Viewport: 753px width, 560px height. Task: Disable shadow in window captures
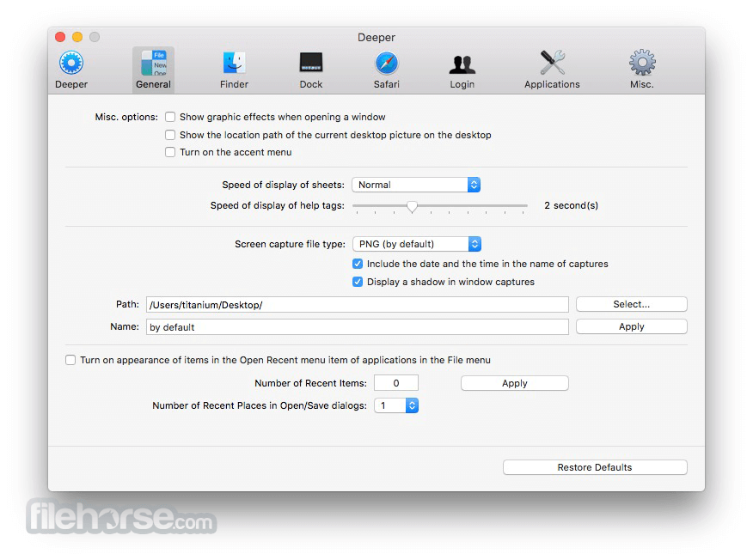pos(358,282)
